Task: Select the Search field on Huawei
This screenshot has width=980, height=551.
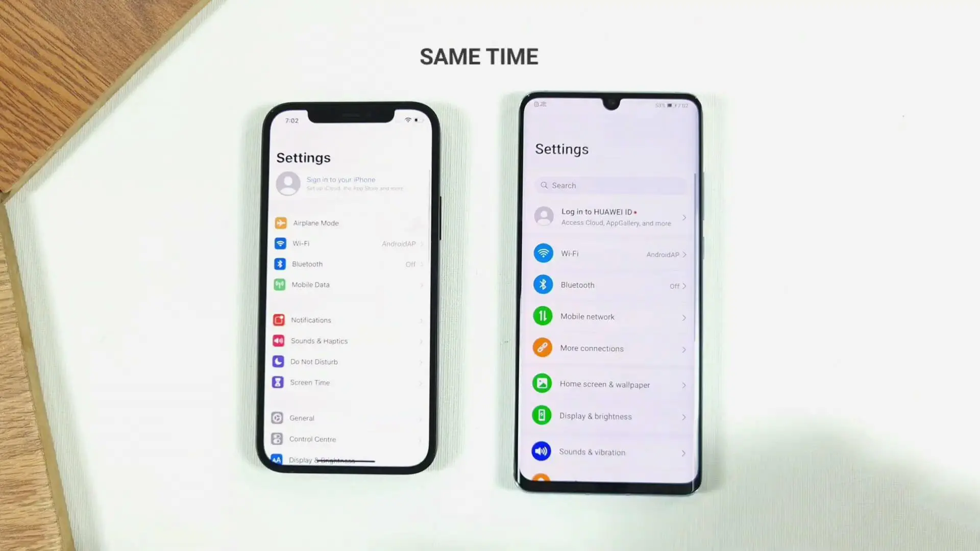Action: click(x=611, y=185)
